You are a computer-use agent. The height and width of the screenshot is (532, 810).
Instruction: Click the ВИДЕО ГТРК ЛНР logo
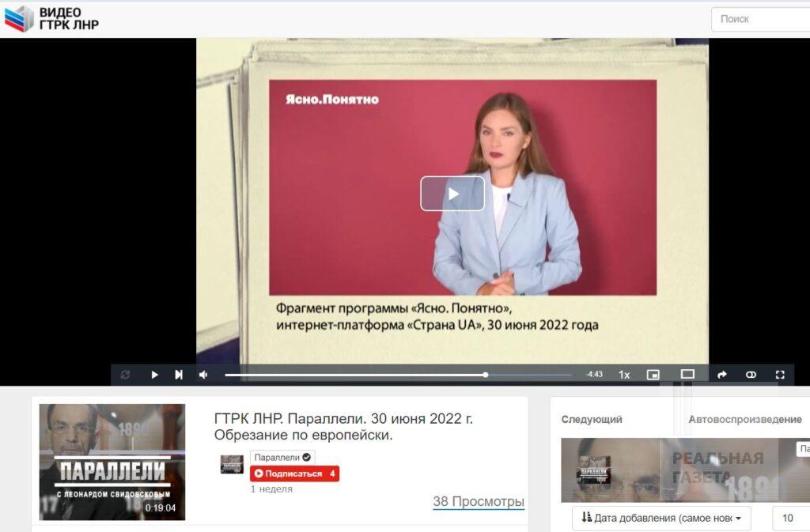(52, 18)
